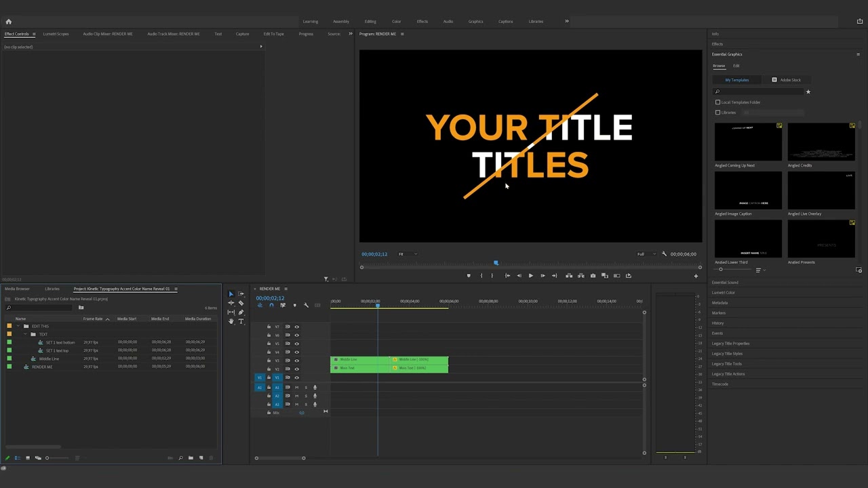Open the Edit tab in Essential Graphics
The height and width of the screenshot is (488, 868).
tap(736, 66)
